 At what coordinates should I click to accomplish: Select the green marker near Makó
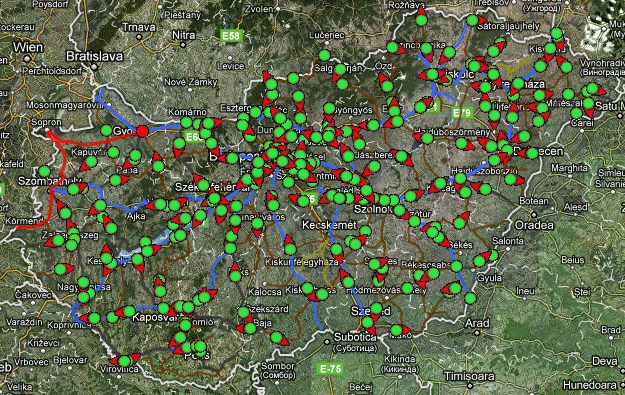(x=396, y=330)
